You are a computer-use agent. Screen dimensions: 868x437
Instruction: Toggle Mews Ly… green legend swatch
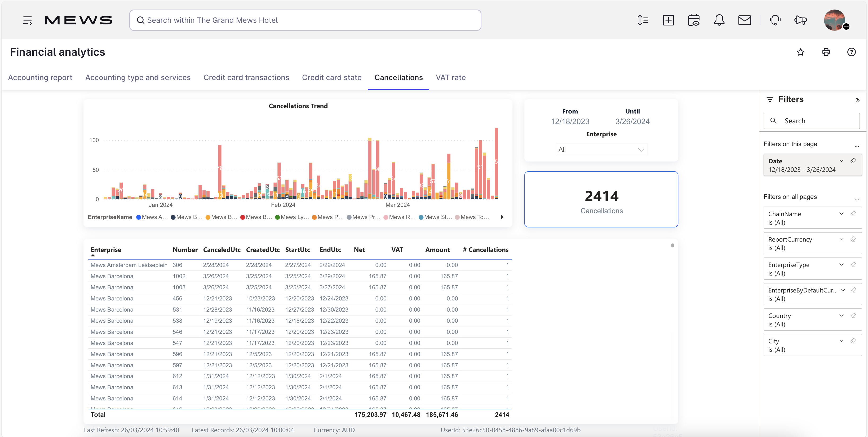click(x=277, y=217)
